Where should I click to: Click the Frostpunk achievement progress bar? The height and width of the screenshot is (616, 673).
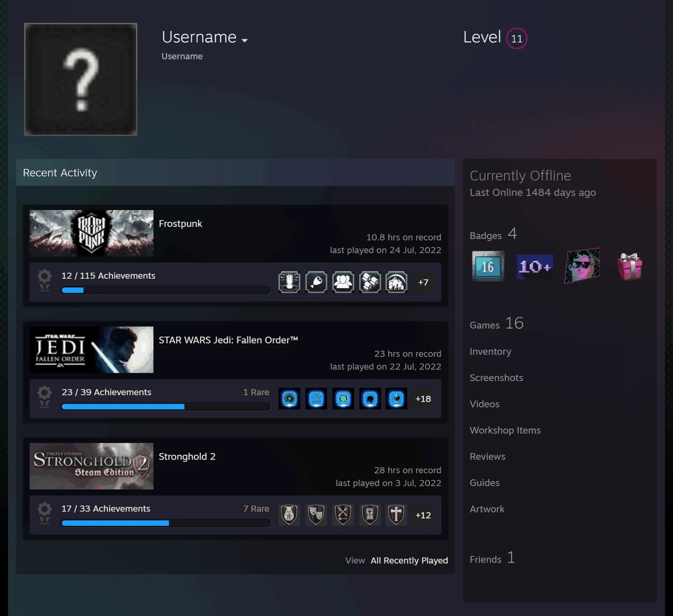[166, 290]
